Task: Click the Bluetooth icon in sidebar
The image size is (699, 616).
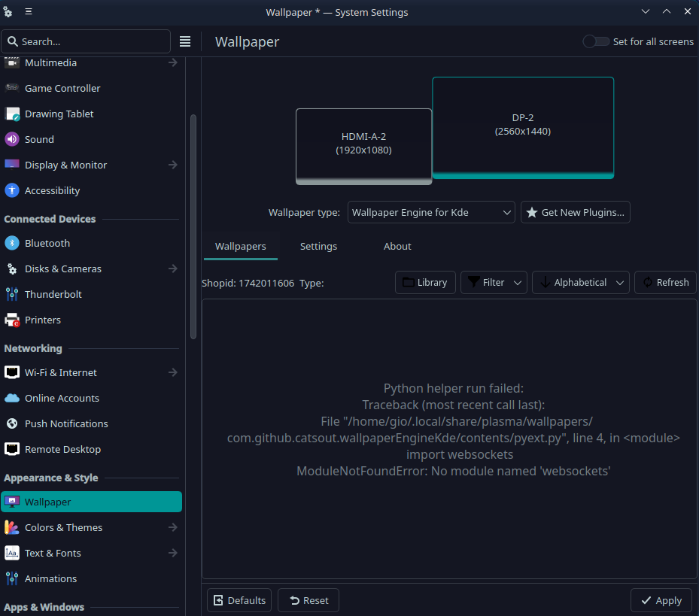Action: click(x=12, y=243)
